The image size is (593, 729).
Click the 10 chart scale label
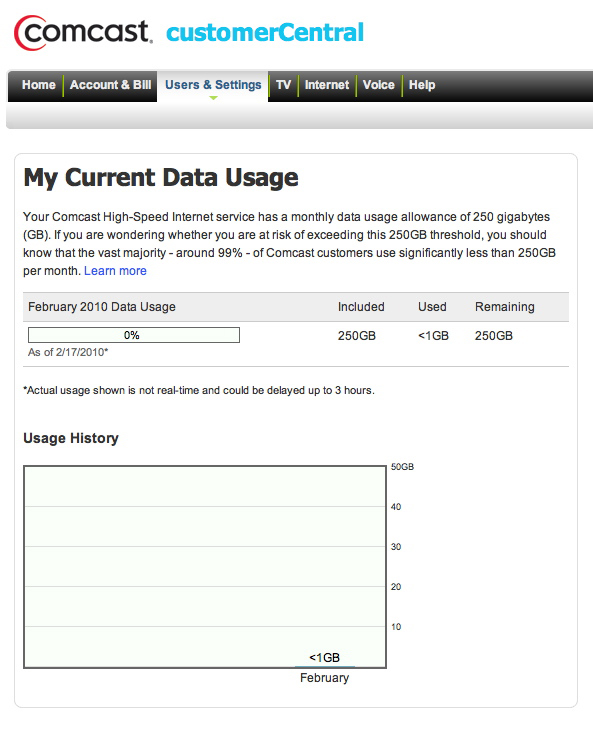(x=396, y=627)
